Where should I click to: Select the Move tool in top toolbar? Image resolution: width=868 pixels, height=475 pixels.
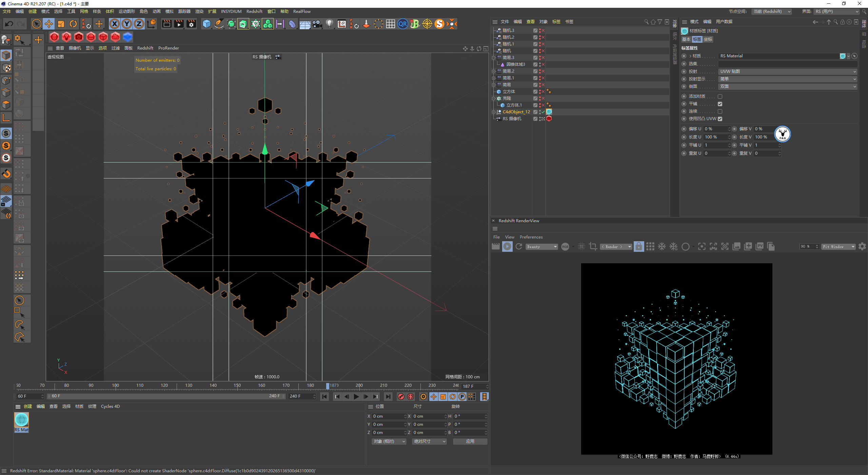click(49, 24)
